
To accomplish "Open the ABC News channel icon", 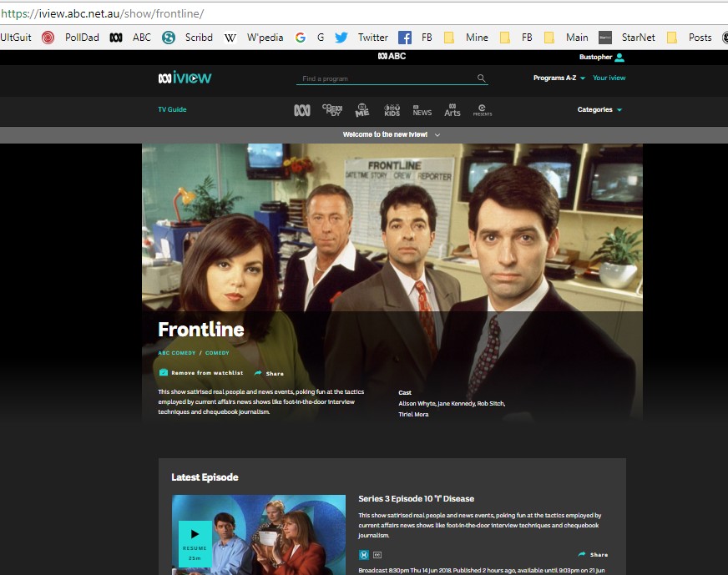I will [x=422, y=110].
